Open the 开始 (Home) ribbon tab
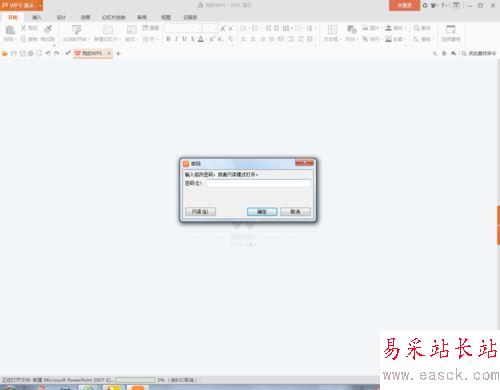 (x=13, y=17)
